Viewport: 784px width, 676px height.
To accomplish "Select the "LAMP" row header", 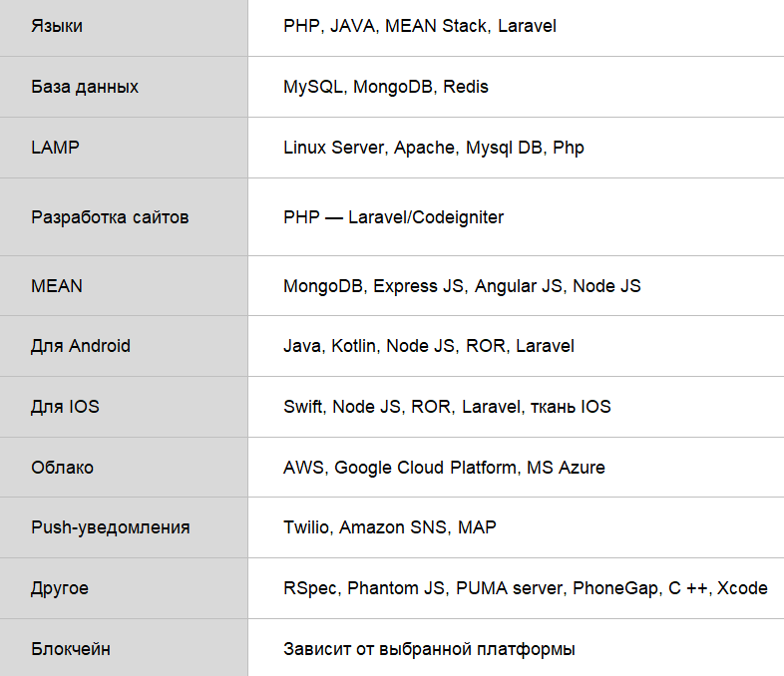I will [56, 148].
